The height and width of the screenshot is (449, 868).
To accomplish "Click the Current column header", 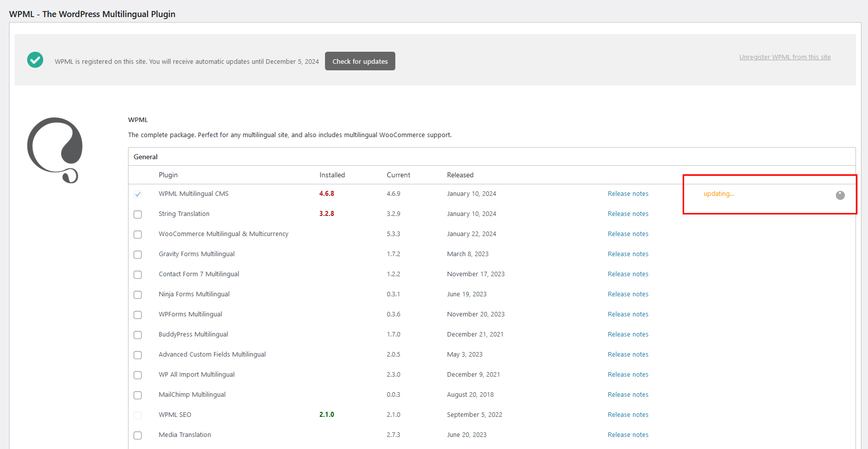I will pos(398,175).
